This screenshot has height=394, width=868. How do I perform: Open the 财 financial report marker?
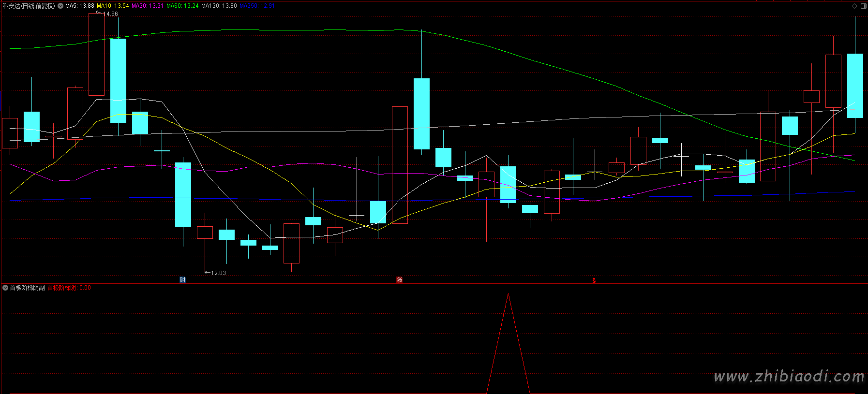[182, 279]
